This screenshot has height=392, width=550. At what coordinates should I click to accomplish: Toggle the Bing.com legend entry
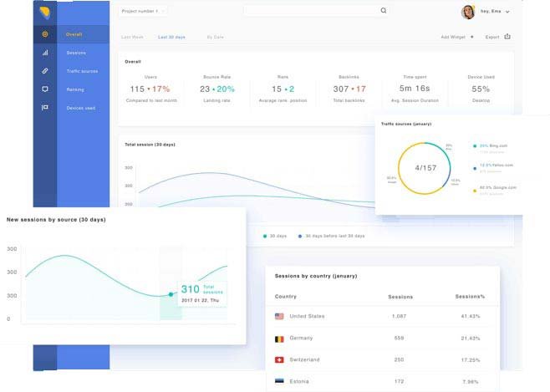click(x=476, y=145)
